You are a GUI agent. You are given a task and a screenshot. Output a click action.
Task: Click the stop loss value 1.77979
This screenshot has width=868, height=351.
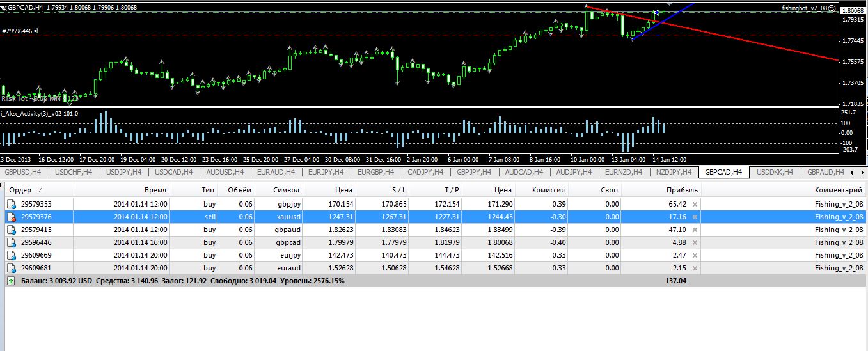pos(393,242)
